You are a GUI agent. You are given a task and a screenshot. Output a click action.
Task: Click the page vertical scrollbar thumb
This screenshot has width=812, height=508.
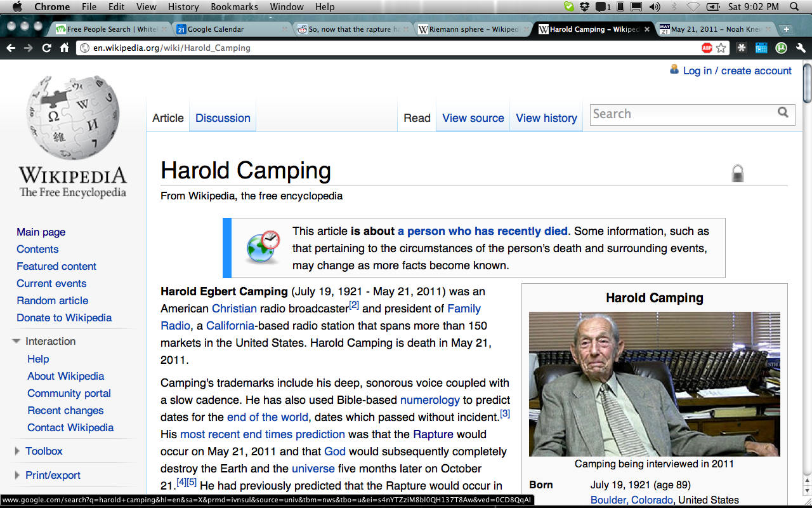[x=807, y=83]
